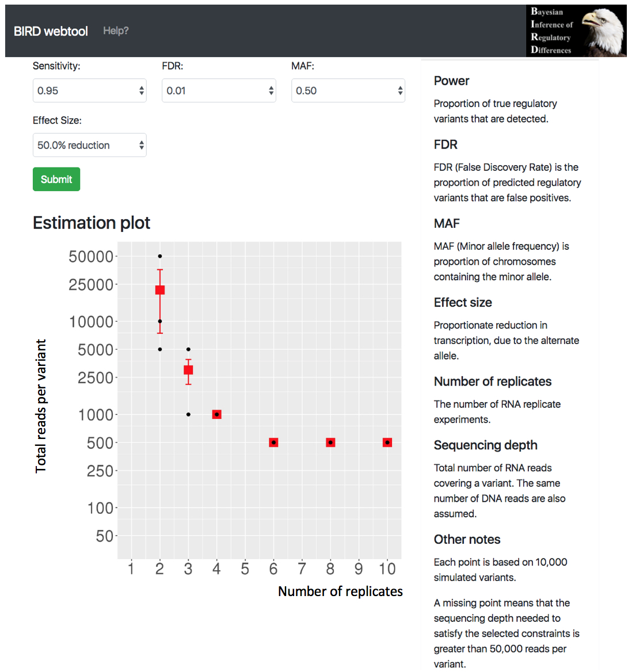The width and height of the screenshot is (632, 672).
Task: Click the black dot at 1000 reads, 3 replicates
Action: point(188,414)
